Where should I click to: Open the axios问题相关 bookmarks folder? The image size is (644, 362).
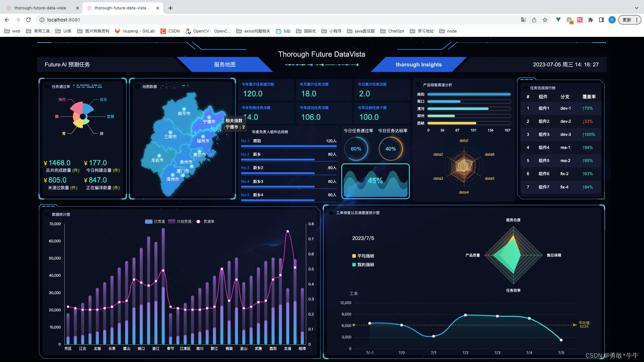[x=253, y=31]
